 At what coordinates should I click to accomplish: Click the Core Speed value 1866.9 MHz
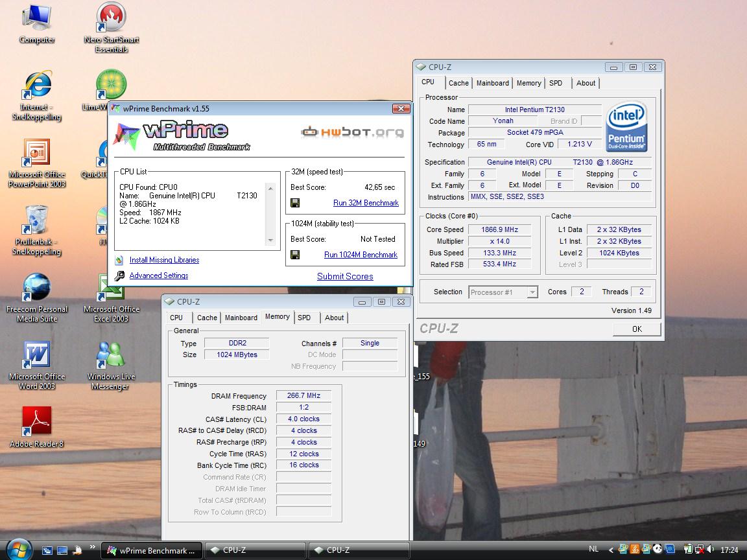499,229
